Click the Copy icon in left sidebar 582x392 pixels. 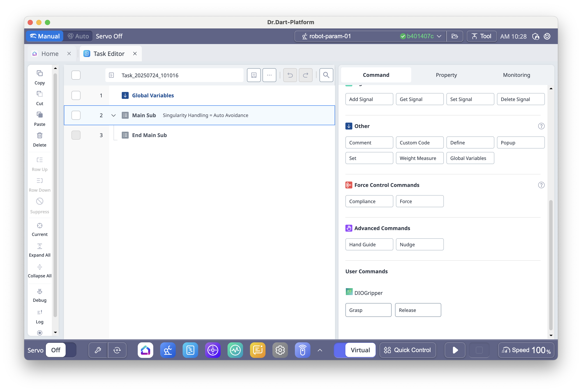[40, 73]
